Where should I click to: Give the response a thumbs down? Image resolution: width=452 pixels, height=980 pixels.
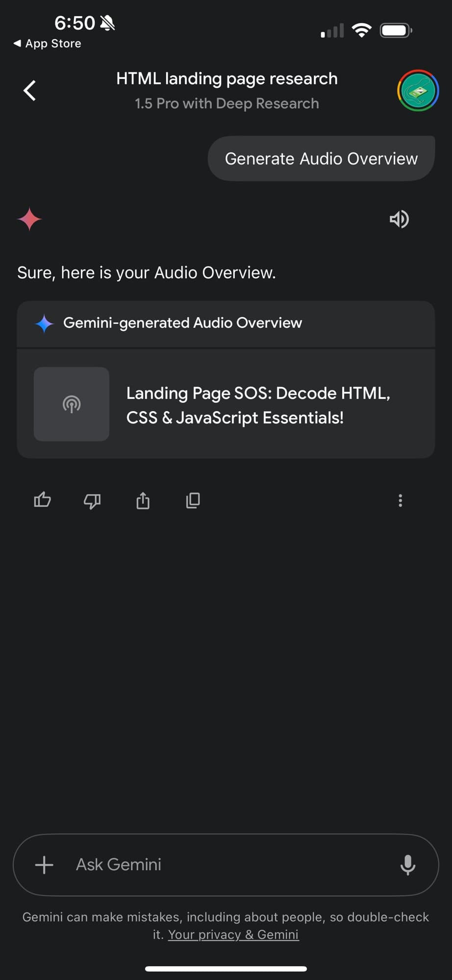pyautogui.click(x=93, y=500)
